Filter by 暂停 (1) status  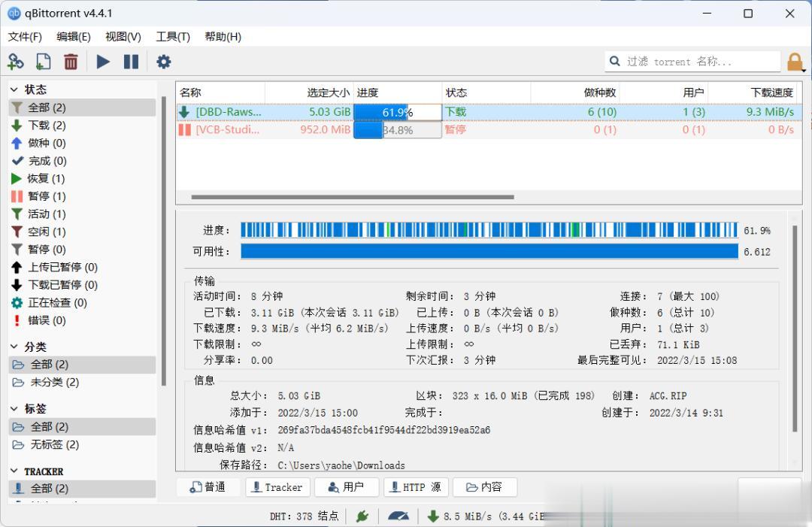point(83,196)
